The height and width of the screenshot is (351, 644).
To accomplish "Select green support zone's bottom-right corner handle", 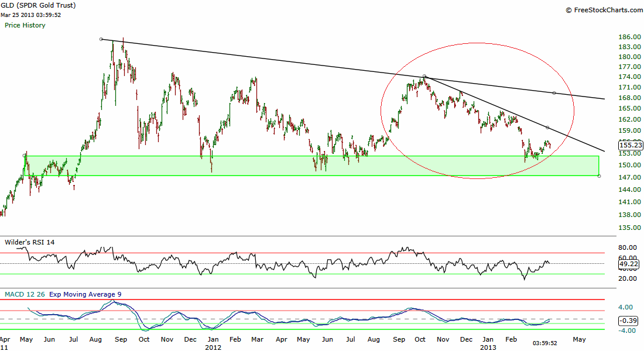I will pos(600,176).
